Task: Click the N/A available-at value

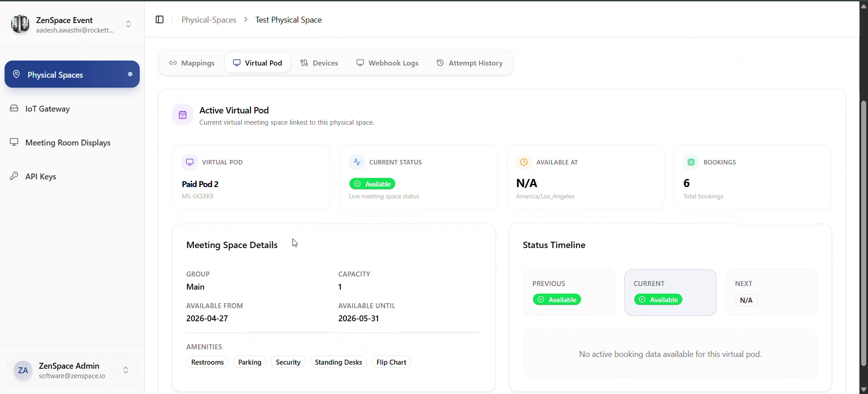Action: (x=527, y=183)
